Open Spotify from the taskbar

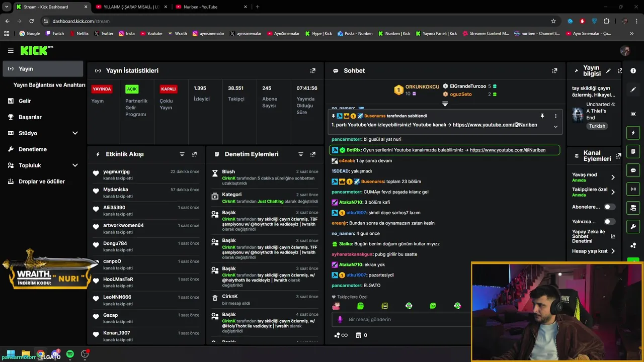(70, 354)
